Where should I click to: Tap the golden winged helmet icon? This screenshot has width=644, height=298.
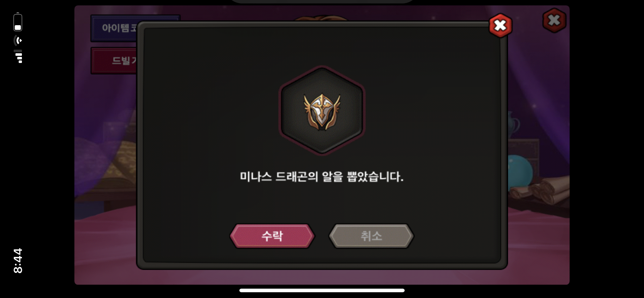point(322,112)
